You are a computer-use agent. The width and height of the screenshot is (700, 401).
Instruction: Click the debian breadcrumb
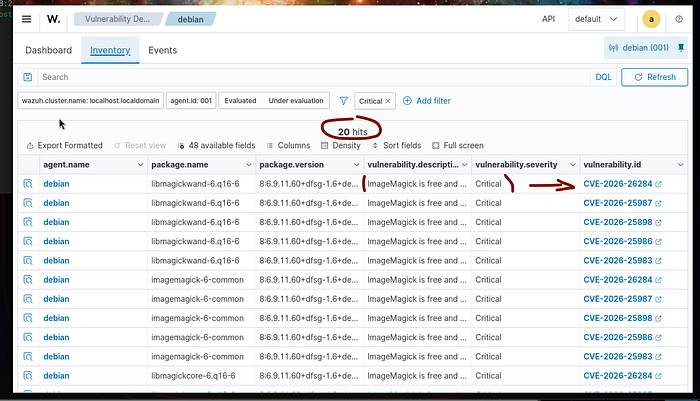pos(191,19)
